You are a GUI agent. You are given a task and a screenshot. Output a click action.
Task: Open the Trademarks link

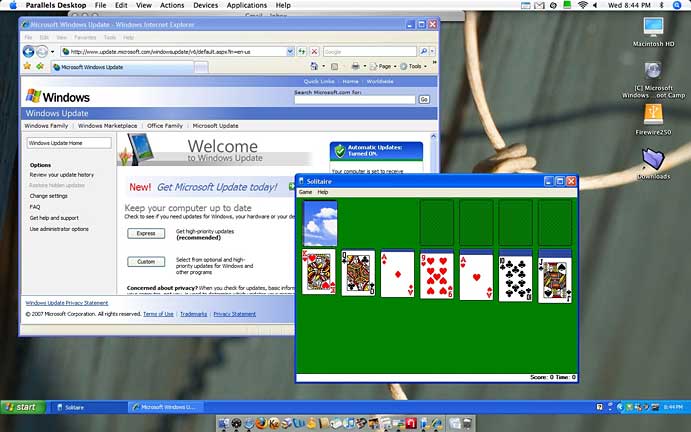[193, 314]
